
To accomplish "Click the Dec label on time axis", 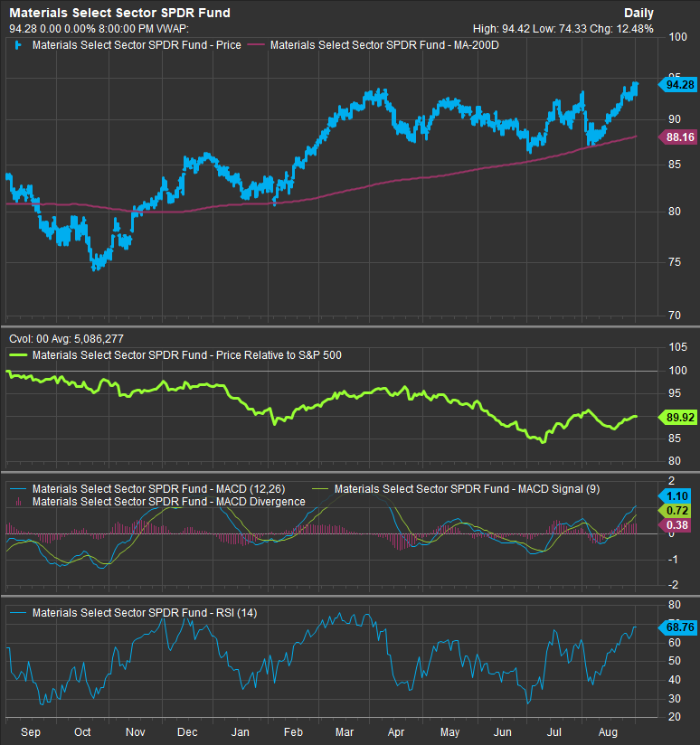I will [187, 732].
